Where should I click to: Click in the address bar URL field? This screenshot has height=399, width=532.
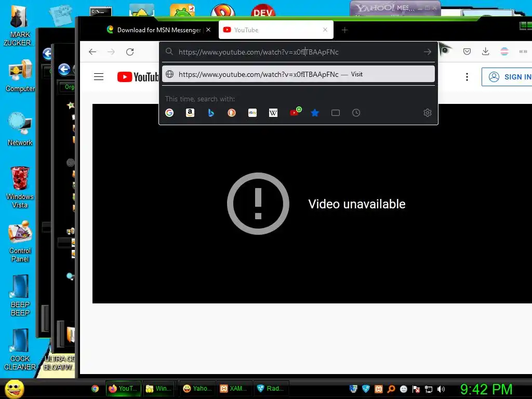(x=298, y=52)
